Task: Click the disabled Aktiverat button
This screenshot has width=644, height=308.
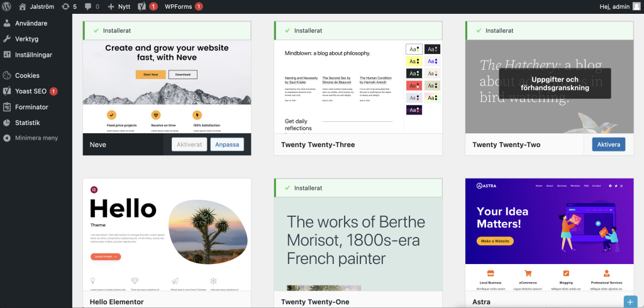Action: pyautogui.click(x=189, y=145)
